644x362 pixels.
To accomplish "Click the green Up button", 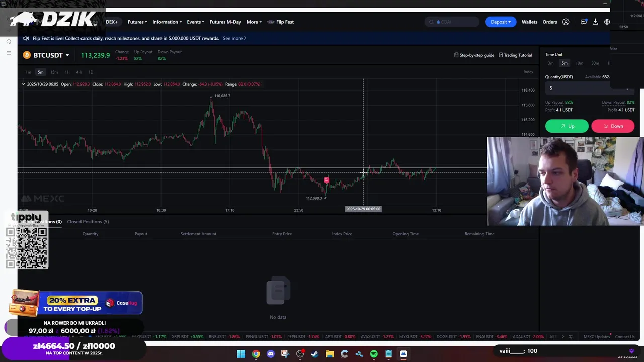I will (567, 126).
